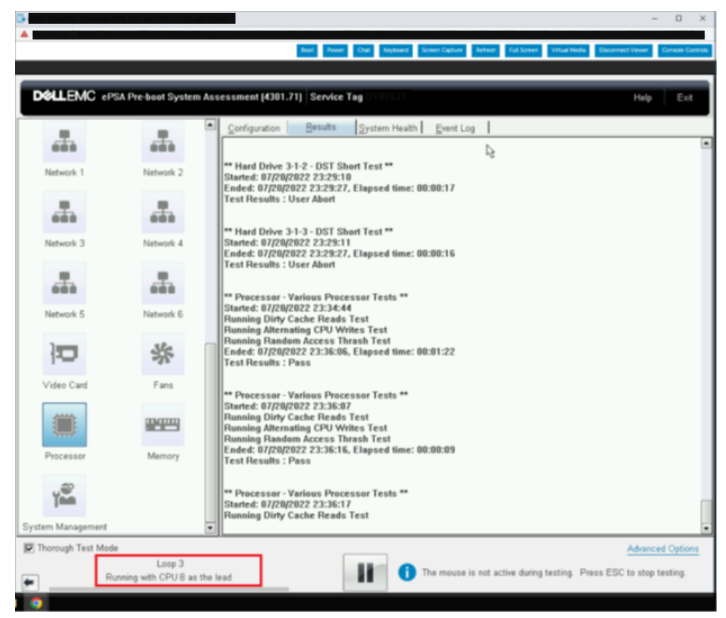Select the Network 6 device icon
This screenshot has height=618, width=726.
[163, 283]
